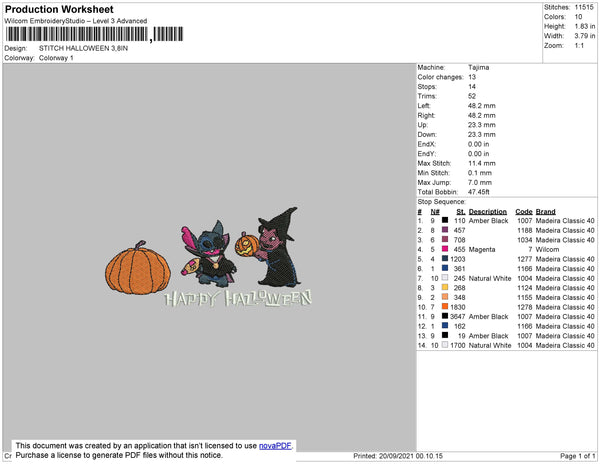600x464 pixels.
Task: Click the Page 1 of 1 footer text
Action: (577, 456)
